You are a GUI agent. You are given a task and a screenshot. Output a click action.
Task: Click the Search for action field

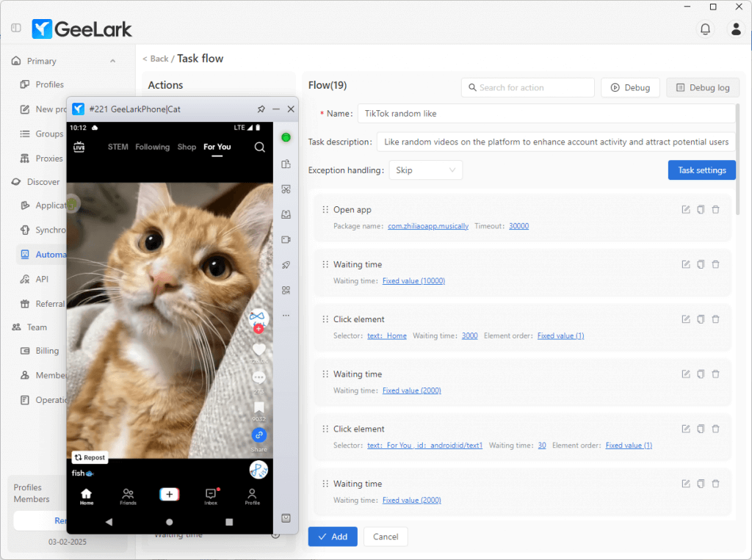coord(527,87)
